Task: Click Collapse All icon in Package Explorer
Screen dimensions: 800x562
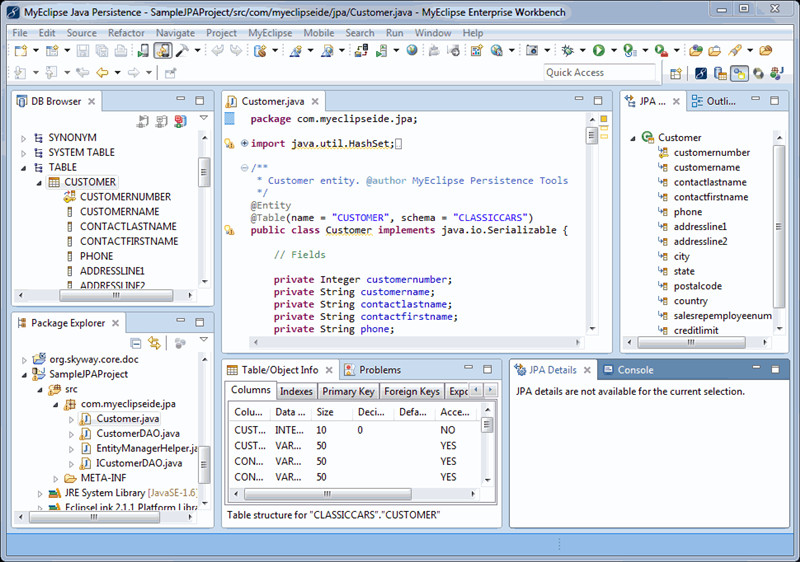Action: (x=136, y=343)
